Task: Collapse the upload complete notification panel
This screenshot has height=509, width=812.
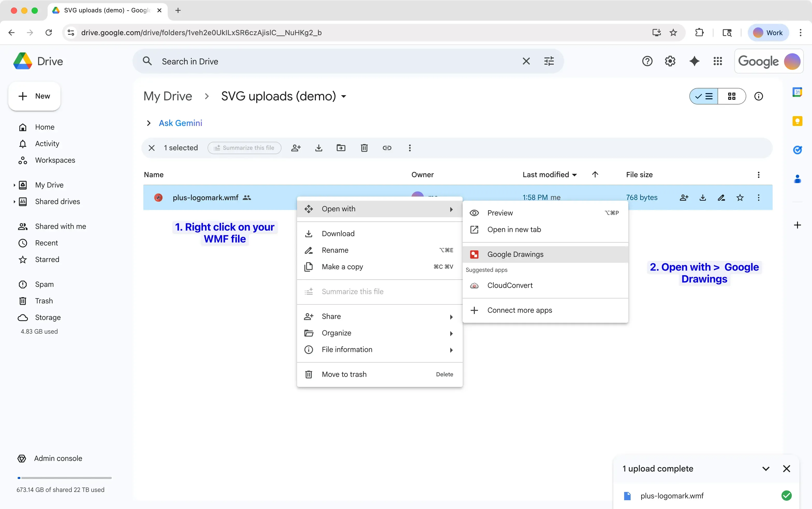Action: point(765,468)
